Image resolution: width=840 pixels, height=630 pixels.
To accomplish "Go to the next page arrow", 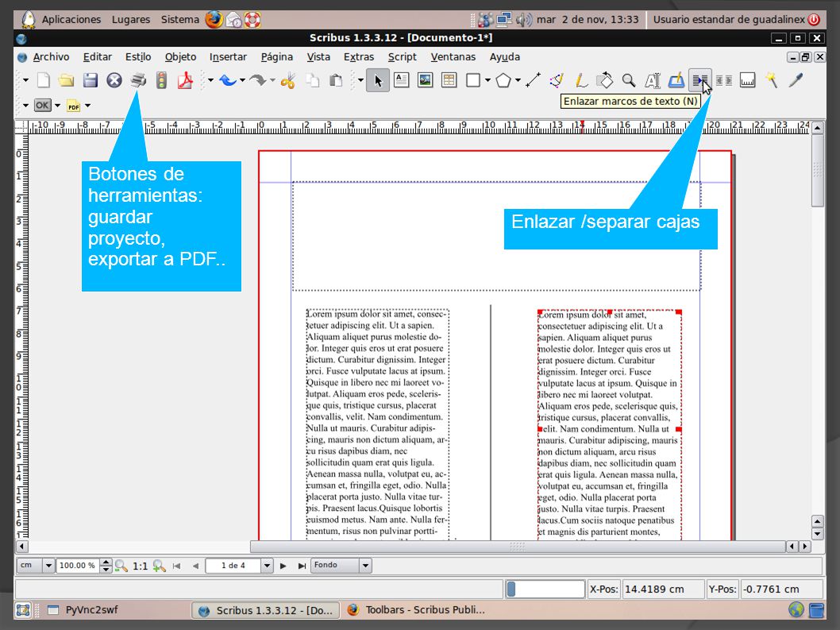I will point(283,566).
